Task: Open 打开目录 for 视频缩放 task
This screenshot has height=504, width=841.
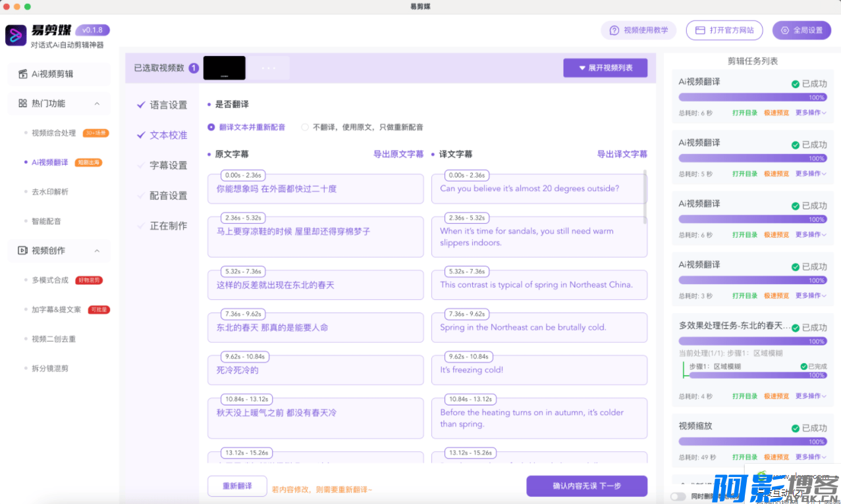Action: 745,457
